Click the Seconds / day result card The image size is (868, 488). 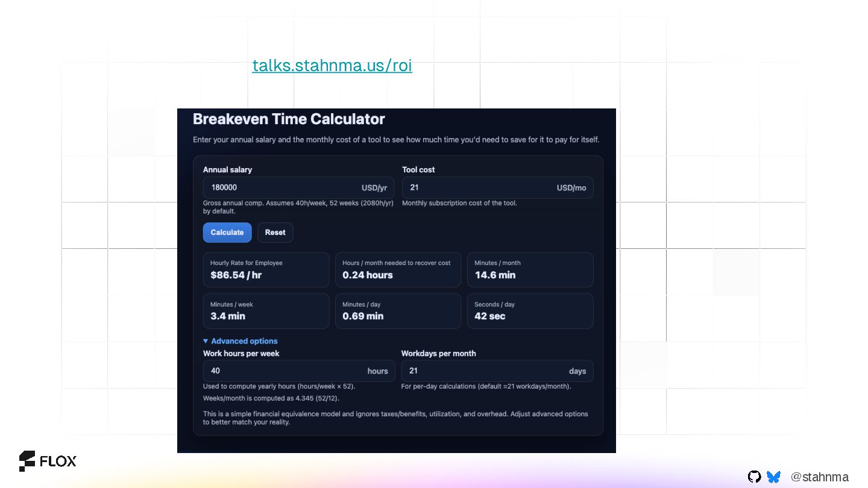(530, 311)
